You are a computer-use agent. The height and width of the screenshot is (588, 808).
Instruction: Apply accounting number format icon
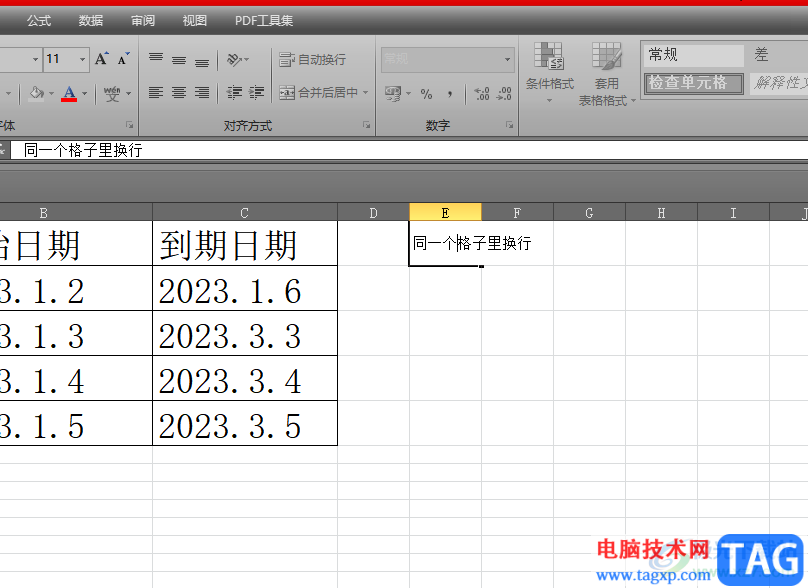[393, 94]
